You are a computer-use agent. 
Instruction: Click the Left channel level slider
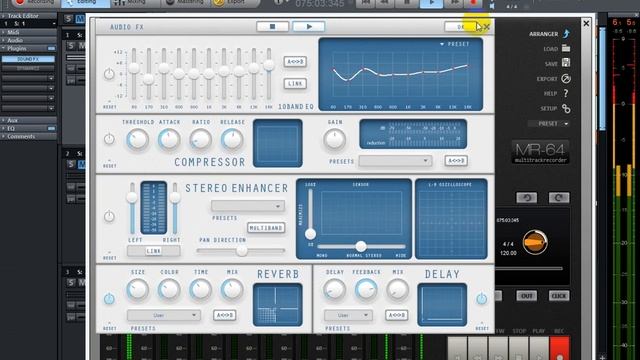132,198
